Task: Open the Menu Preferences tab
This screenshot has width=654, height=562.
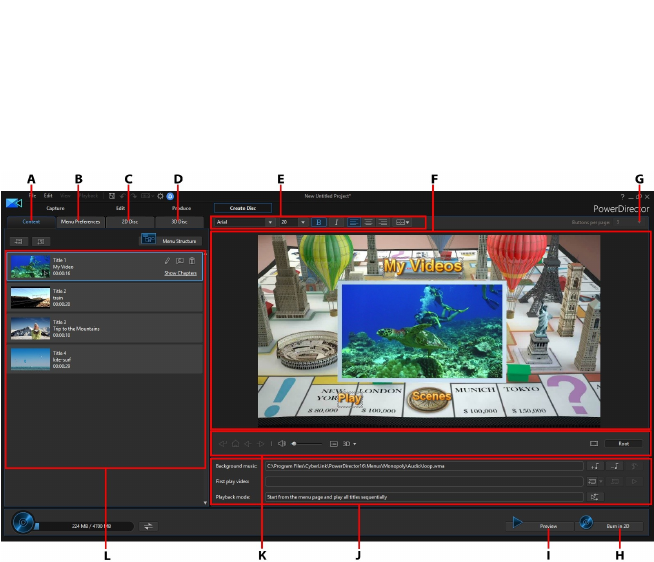Action: point(80,222)
